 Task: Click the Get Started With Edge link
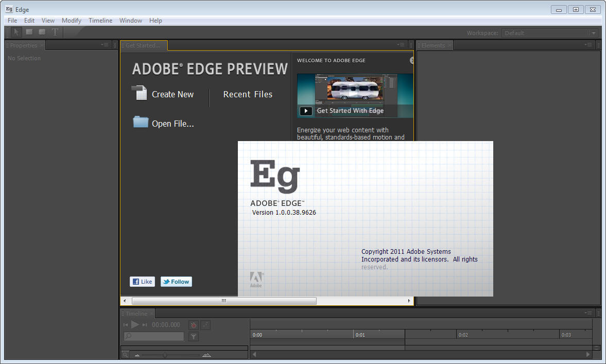click(x=350, y=111)
